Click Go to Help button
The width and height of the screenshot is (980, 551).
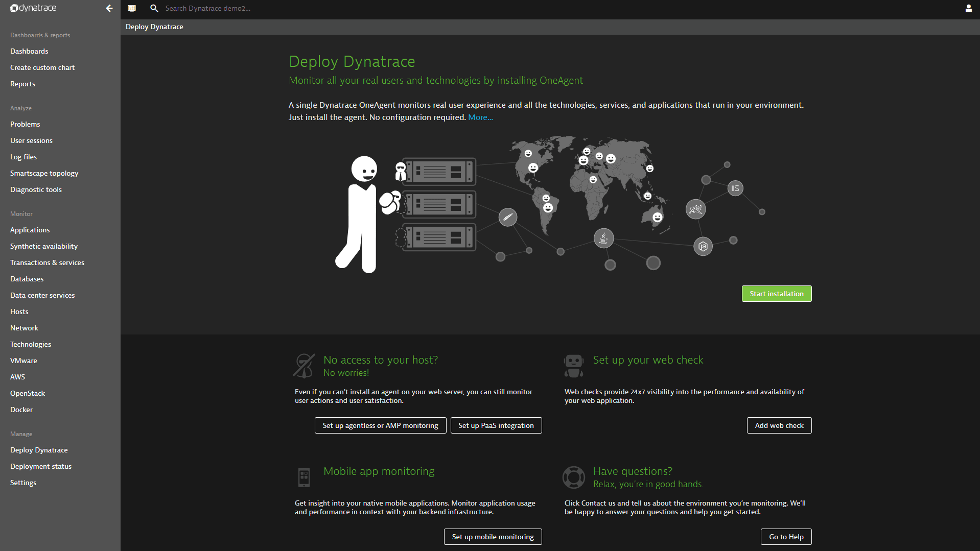[x=786, y=537]
